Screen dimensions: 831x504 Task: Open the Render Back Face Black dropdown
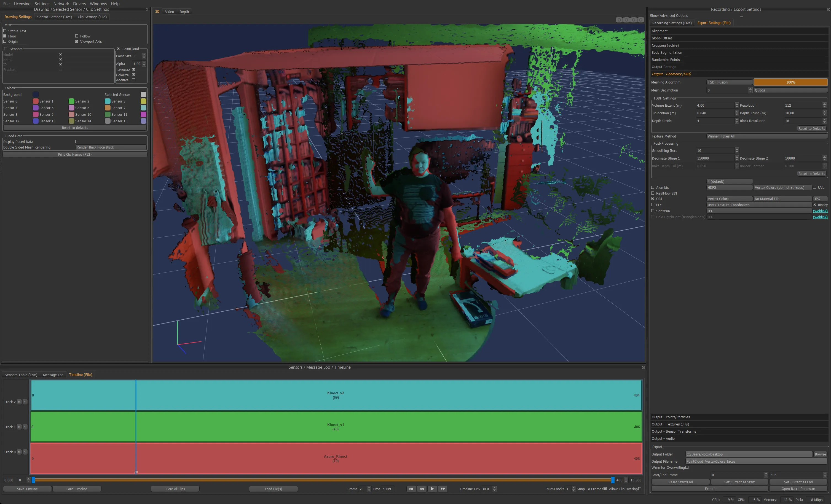pos(111,147)
